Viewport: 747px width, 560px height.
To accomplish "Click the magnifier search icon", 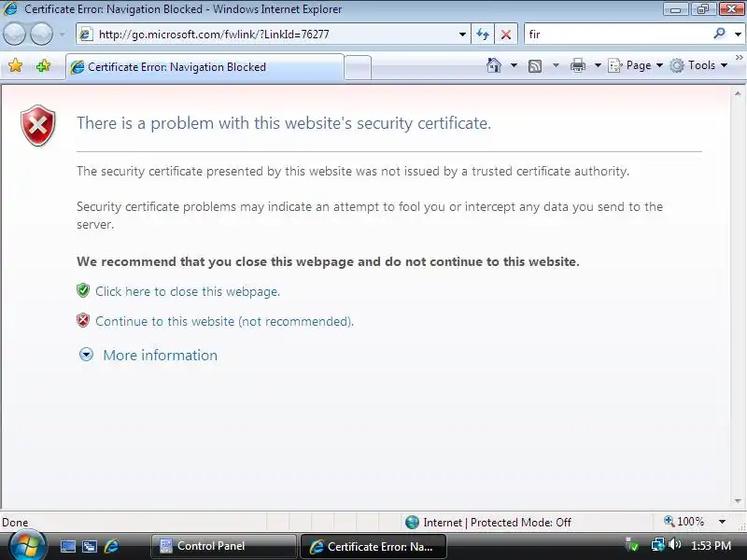I will (719, 34).
